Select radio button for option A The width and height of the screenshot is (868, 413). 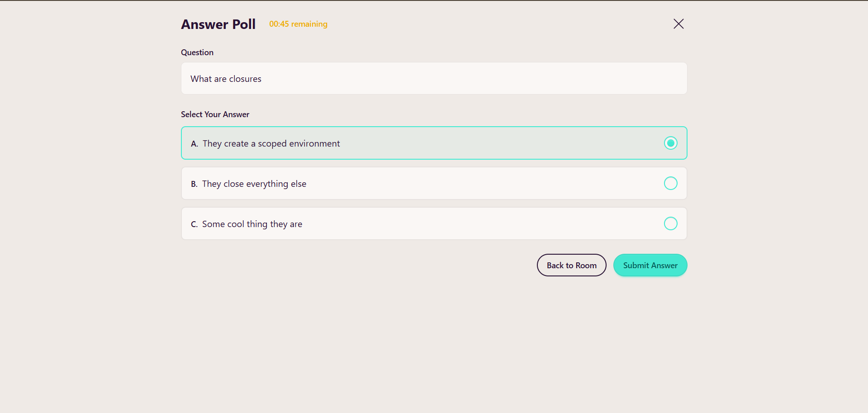670,143
